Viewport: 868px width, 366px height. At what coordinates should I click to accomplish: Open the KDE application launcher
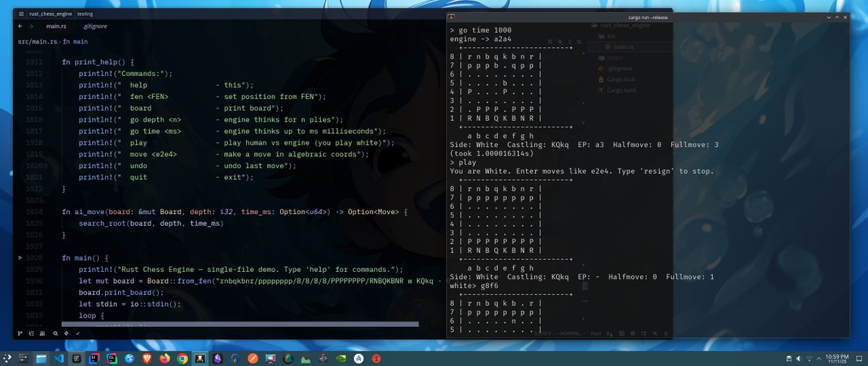point(7,358)
